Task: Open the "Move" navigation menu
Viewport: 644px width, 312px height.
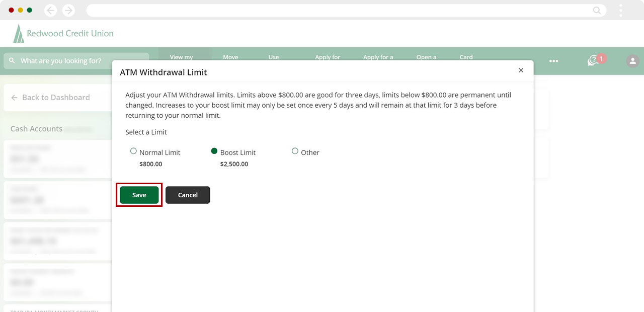Action: coord(230,57)
